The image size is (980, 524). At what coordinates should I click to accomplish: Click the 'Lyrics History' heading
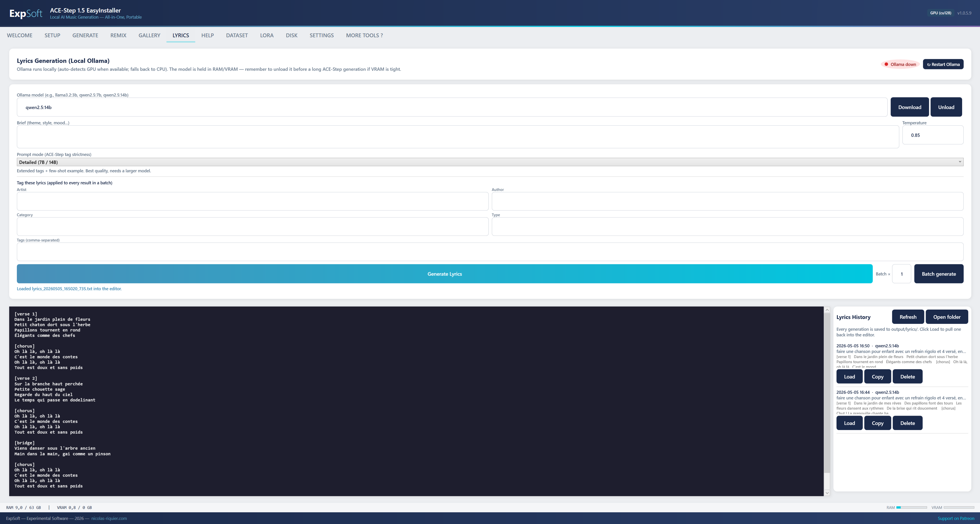[x=853, y=317]
